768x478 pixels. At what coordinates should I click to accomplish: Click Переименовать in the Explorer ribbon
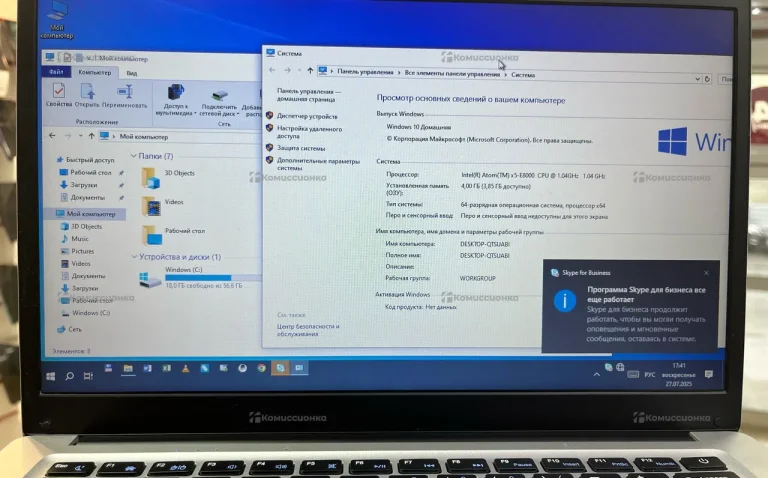coord(124,96)
